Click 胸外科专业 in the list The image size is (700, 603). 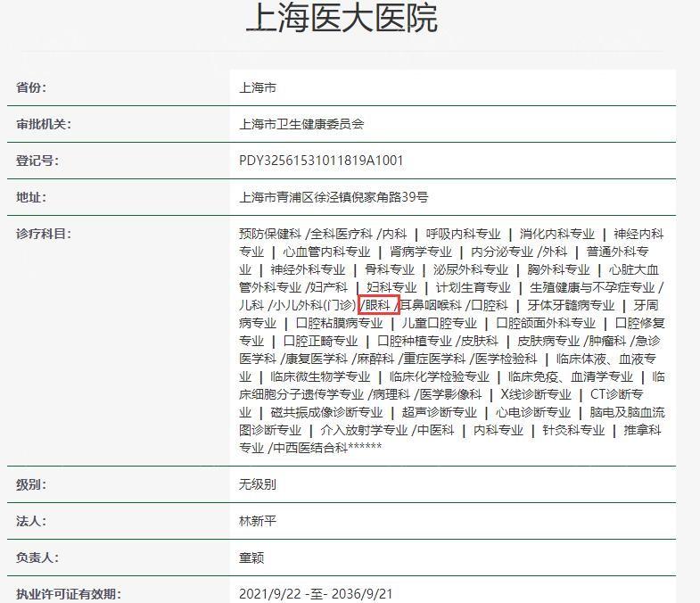558,269
